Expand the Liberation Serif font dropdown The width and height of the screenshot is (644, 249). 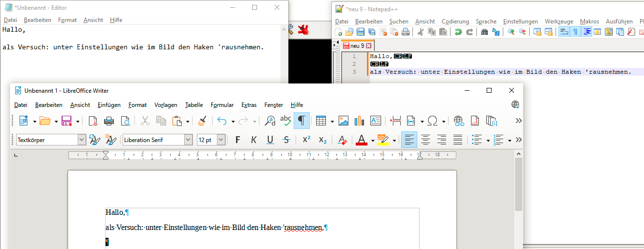188,140
